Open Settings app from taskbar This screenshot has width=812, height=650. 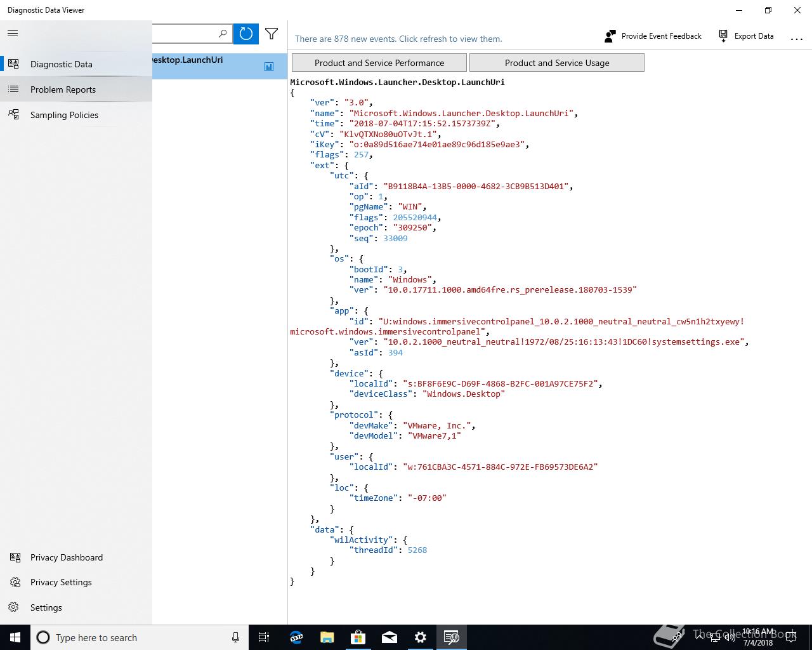[x=421, y=637]
